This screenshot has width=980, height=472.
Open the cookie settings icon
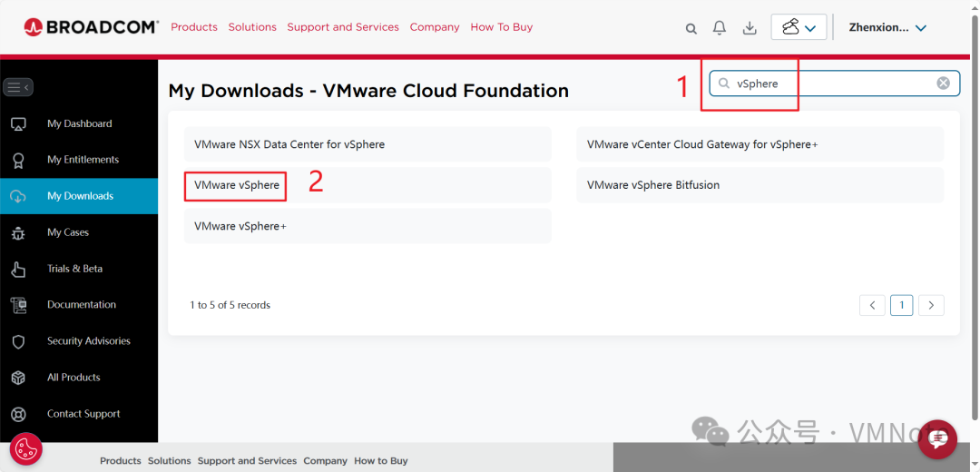pos(25,449)
